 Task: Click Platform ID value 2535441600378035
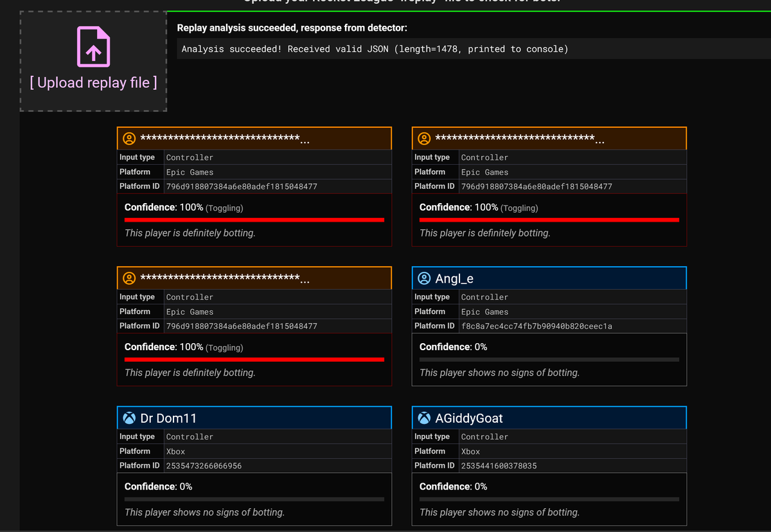click(x=499, y=466)
